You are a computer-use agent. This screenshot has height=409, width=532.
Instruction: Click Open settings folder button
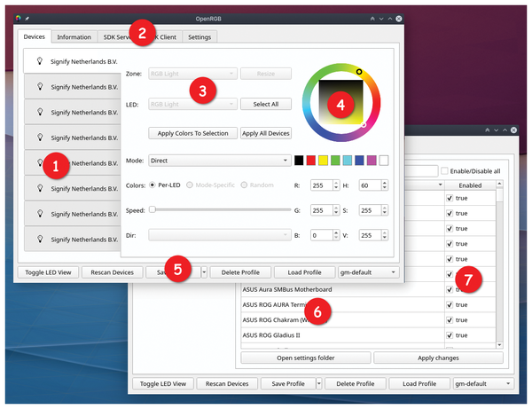coord(305,358)
